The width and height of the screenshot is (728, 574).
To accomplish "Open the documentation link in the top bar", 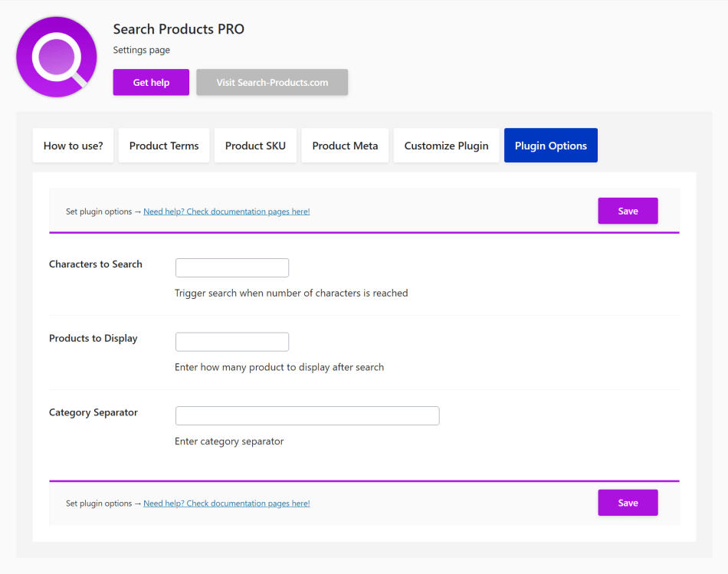I will 227,212.
